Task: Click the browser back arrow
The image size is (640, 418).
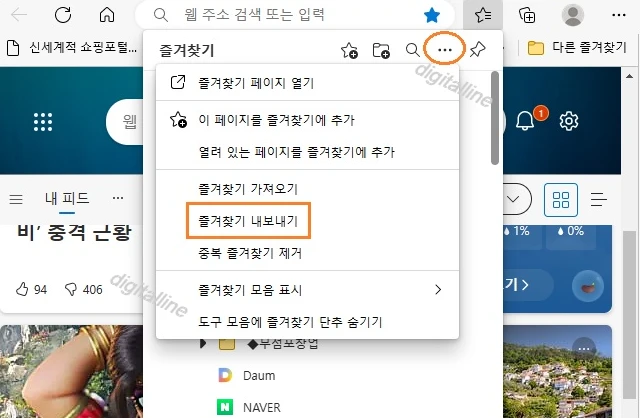Action: click(19, 15)
